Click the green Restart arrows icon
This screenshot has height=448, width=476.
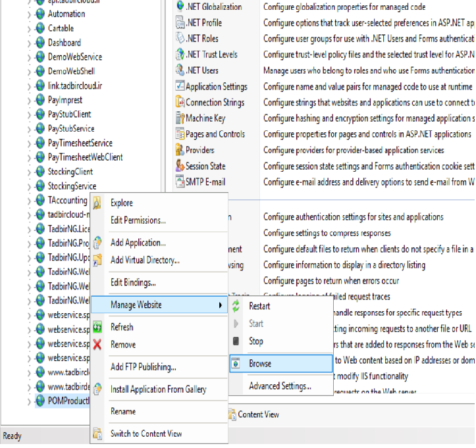236,306
